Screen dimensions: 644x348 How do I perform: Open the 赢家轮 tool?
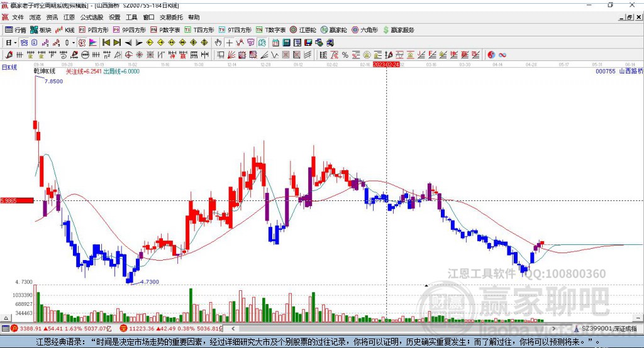333,30
